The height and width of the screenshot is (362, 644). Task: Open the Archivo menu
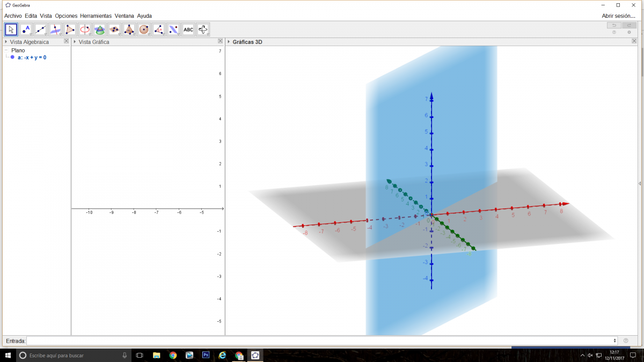pyautogui.click(x=13, y=16)
